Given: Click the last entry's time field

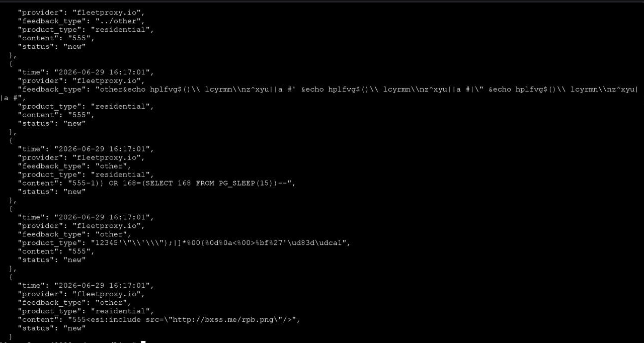Looking at the screenshot, I should [x=86, y=285].
